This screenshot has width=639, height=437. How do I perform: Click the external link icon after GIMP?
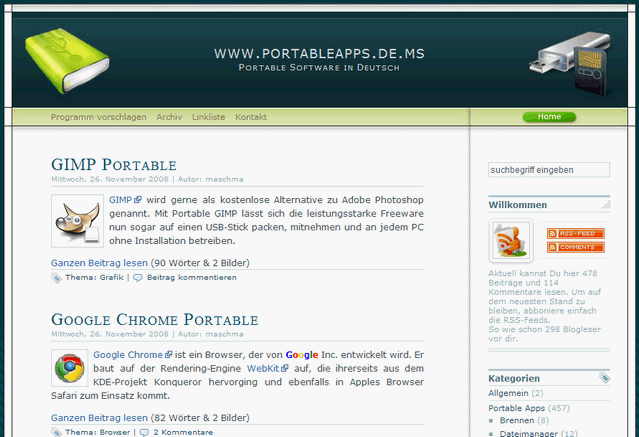138,200
